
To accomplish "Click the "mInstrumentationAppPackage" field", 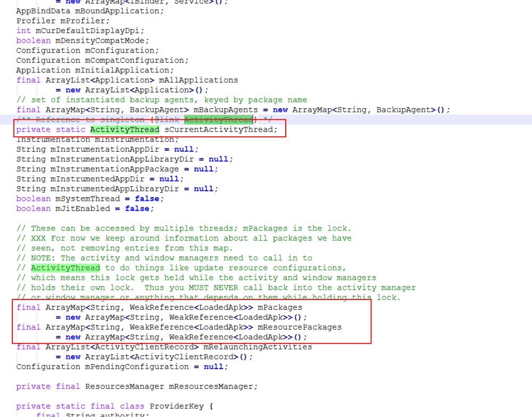I will click(x=115, y=169).
